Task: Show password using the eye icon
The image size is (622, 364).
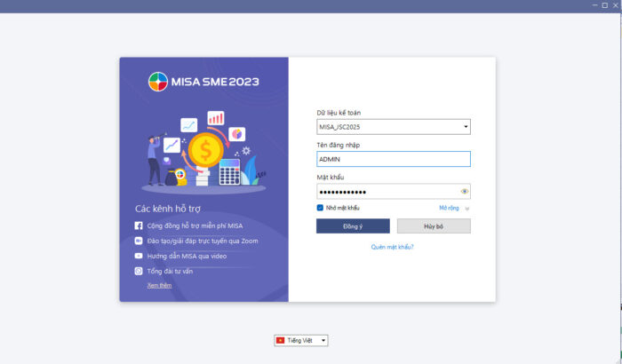Action: click(464, 191)
